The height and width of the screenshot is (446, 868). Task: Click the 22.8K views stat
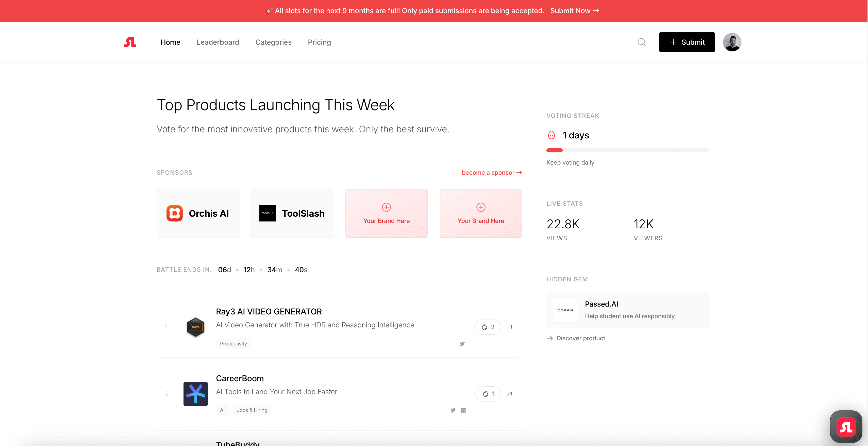point(563,229)
